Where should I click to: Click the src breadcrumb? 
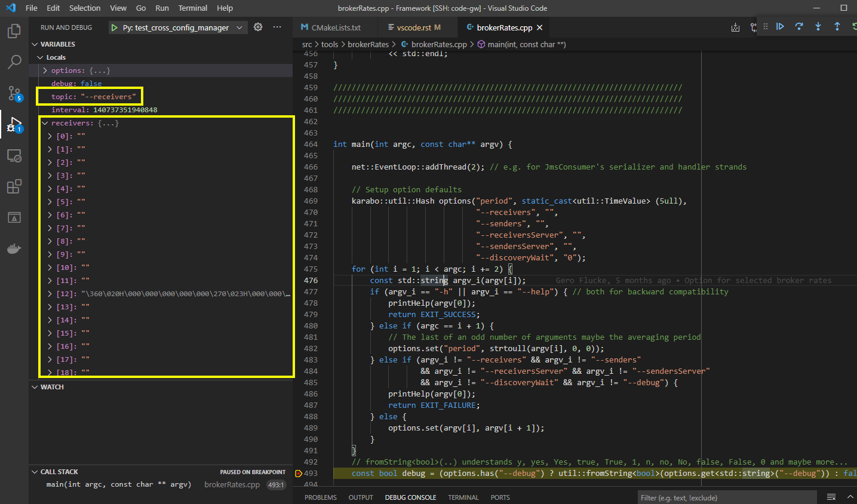pos(307,44)
